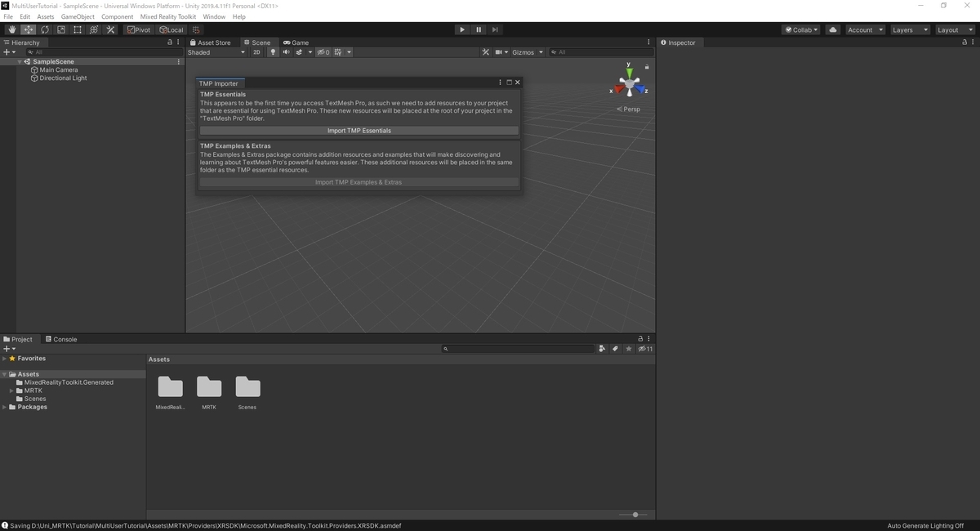Toggle the scene grid visibility icon
The image size is (980, 531).
click(337, 52)
